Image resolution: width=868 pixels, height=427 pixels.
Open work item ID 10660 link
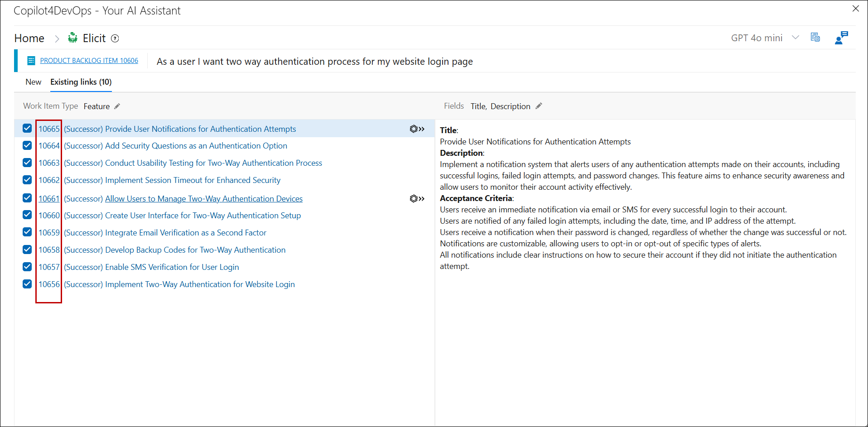coord(49,216)
